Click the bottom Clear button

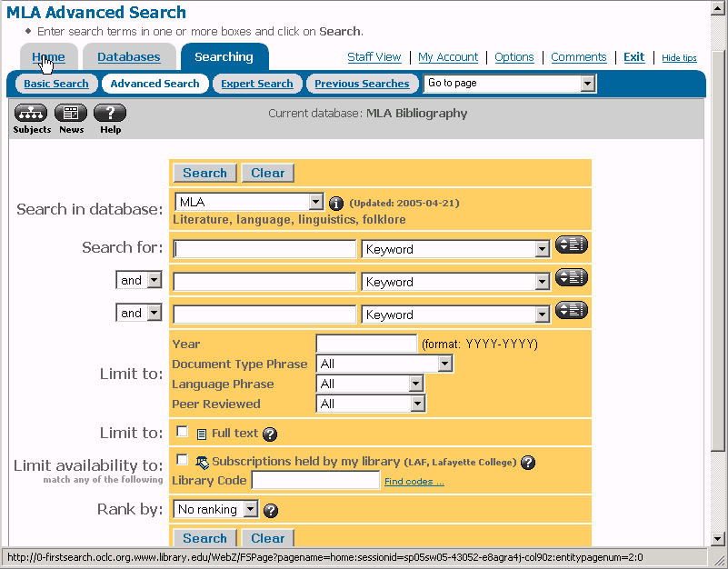pos(267,538)
